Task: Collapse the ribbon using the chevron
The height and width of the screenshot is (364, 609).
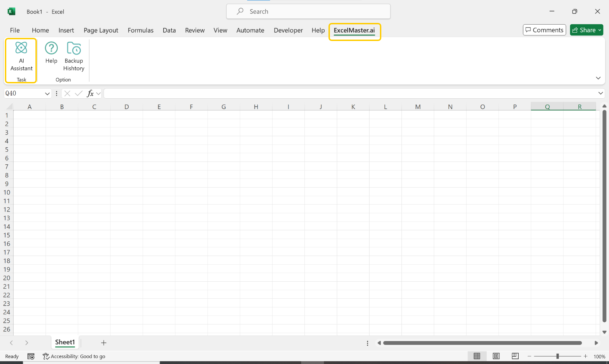Action: 598,78
